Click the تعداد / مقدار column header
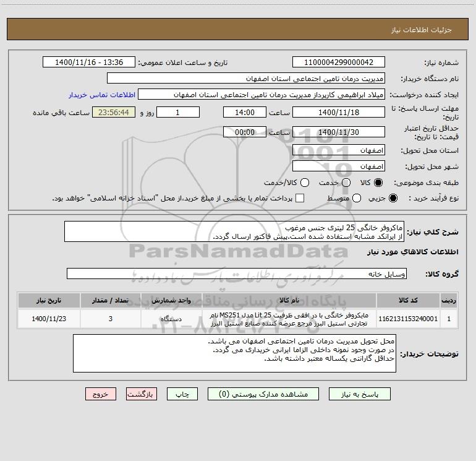This screenshot has width=476, height=461. (x=111, y=301)
